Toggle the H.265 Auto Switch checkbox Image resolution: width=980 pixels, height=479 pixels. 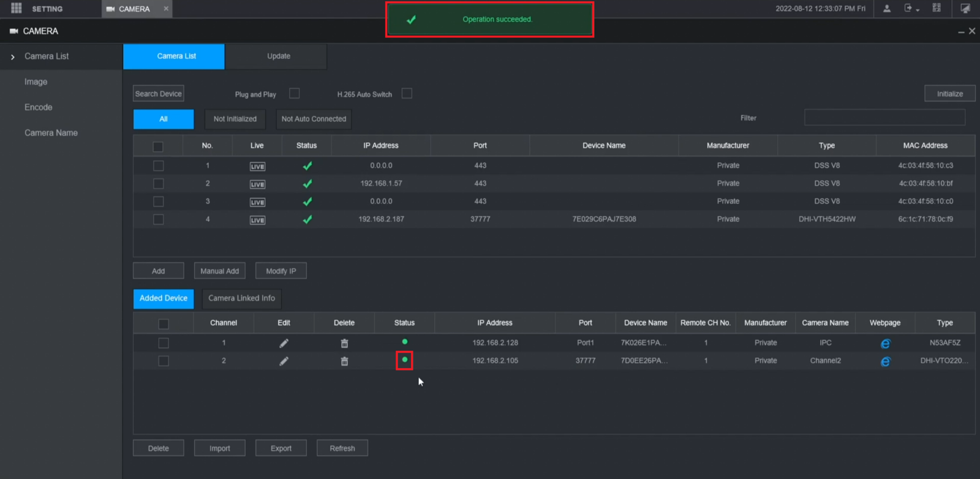tap(407, 94)
